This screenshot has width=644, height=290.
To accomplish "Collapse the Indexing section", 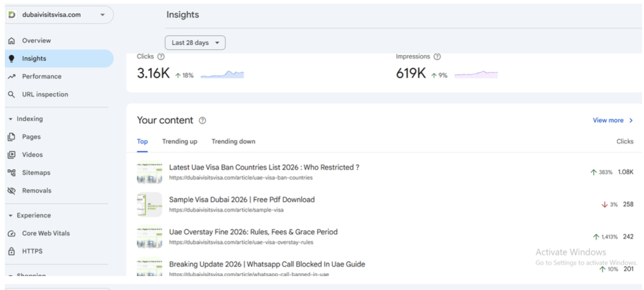I will pyautogui.click(x=10, y=119).
